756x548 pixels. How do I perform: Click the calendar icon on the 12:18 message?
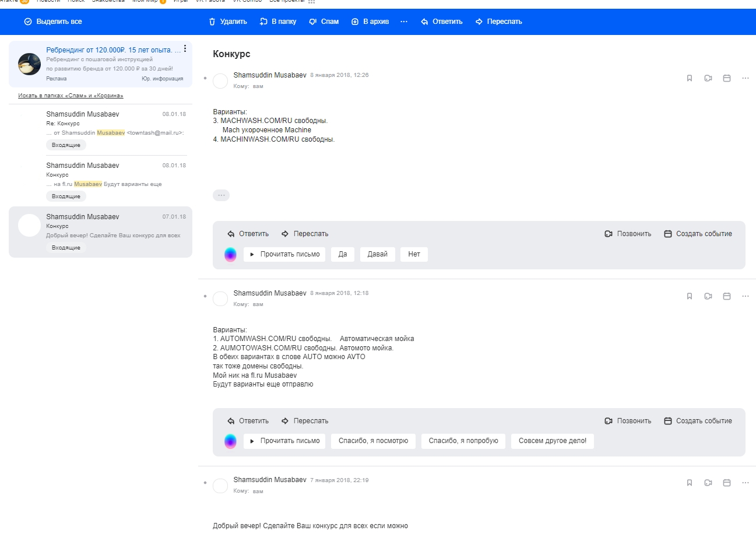pyautogui.click(x=727, y=296)
